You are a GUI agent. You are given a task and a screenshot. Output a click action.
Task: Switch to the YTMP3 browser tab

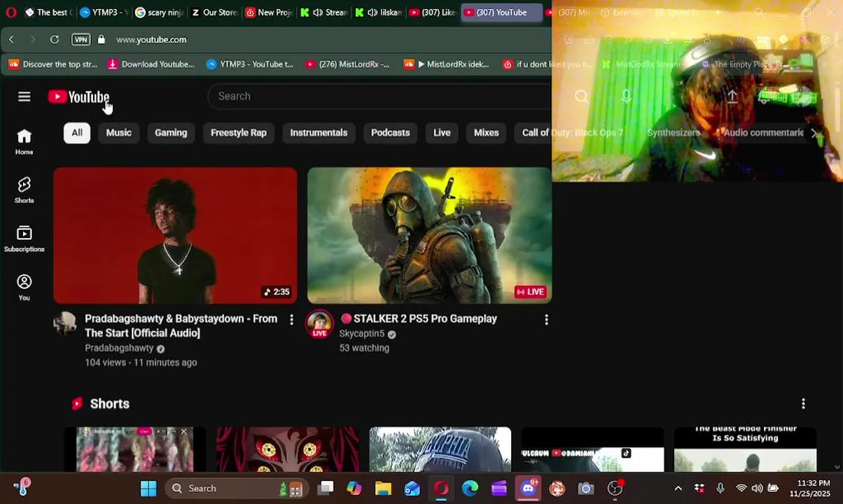tap(102, 13)
